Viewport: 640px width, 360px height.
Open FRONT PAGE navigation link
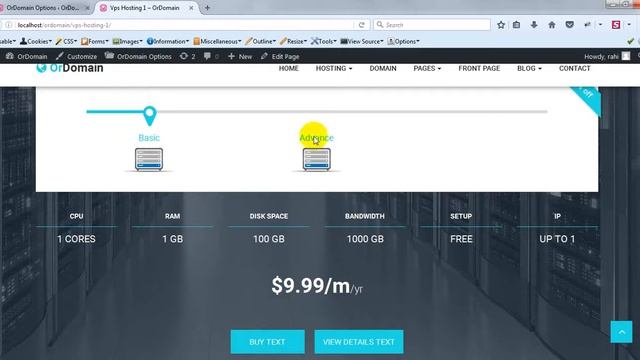[479, 68]
